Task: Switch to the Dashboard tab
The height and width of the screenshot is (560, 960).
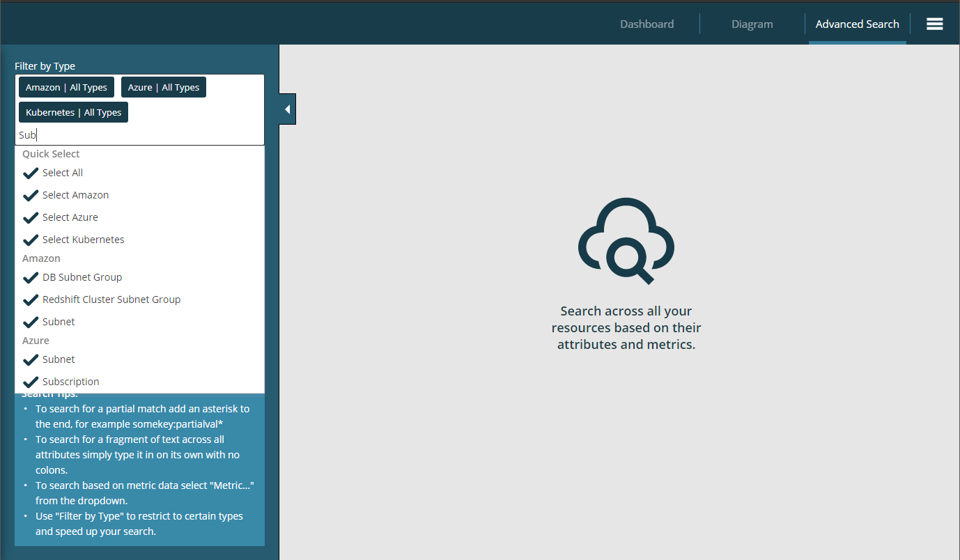Action: click(x=647, y=24)
